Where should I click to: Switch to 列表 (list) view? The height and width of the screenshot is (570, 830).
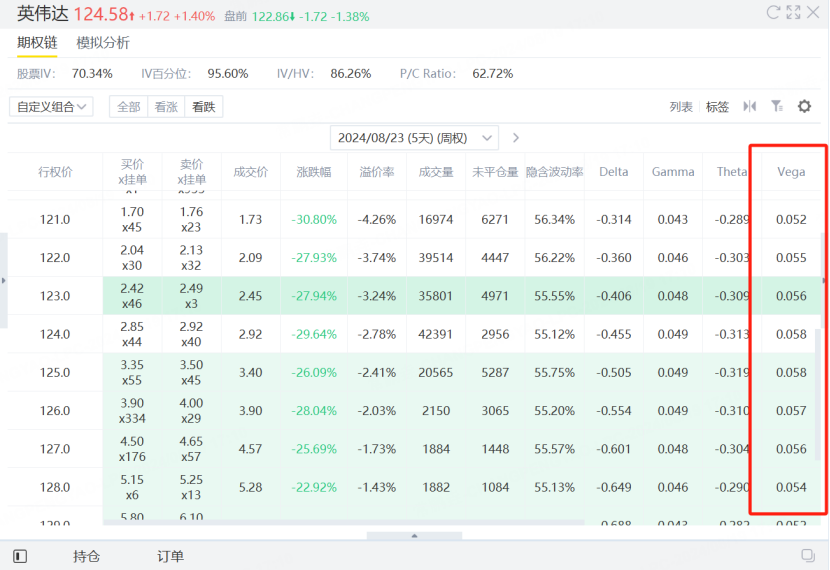pyautogui.click(x=681, y=107)
